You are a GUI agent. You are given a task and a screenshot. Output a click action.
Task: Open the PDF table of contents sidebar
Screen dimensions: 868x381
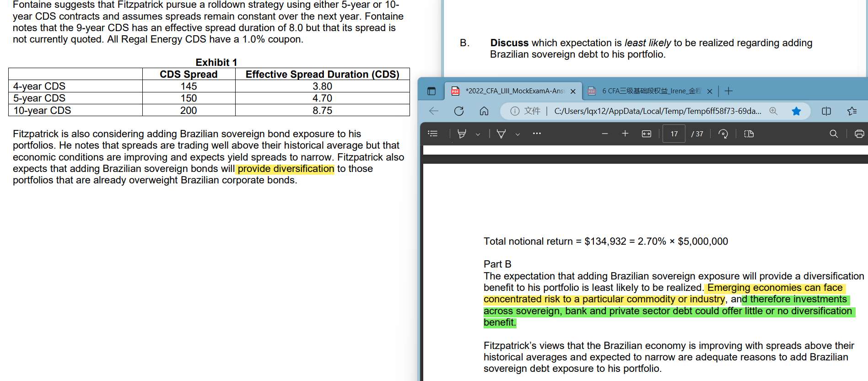coord(432,134)
